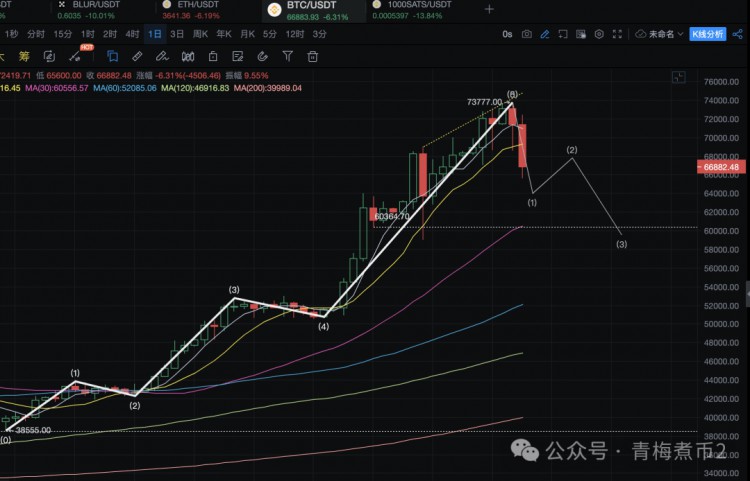Image resolution: width=750 pixels, height=481 pixels.
Task: Add a new pair tab with plus
Action: point(489,9)
